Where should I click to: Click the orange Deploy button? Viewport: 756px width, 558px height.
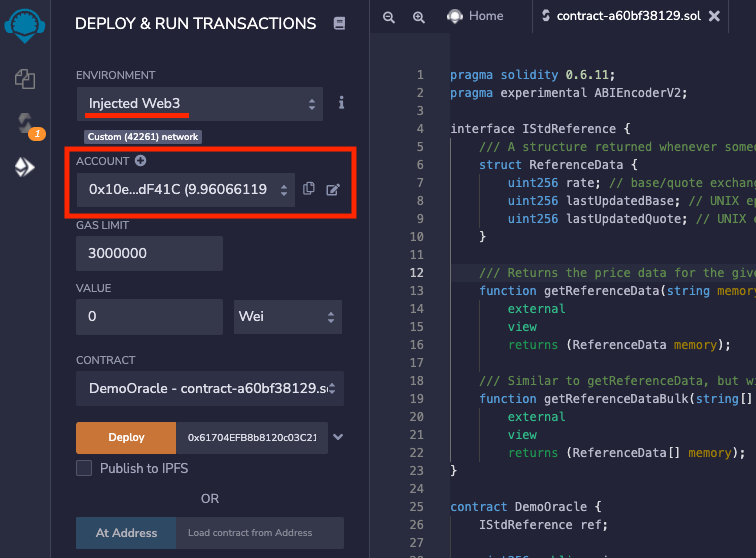click(x=126, y=437)
